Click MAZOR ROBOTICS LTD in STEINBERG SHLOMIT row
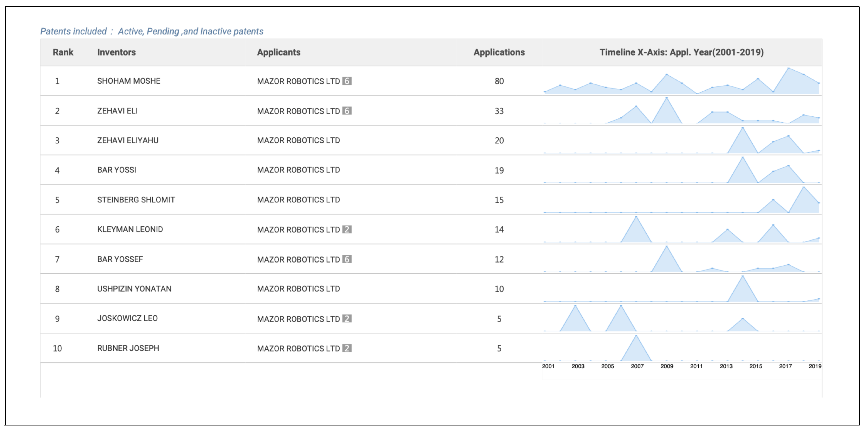This screenshot has height=432, width=868. (298, 200)
